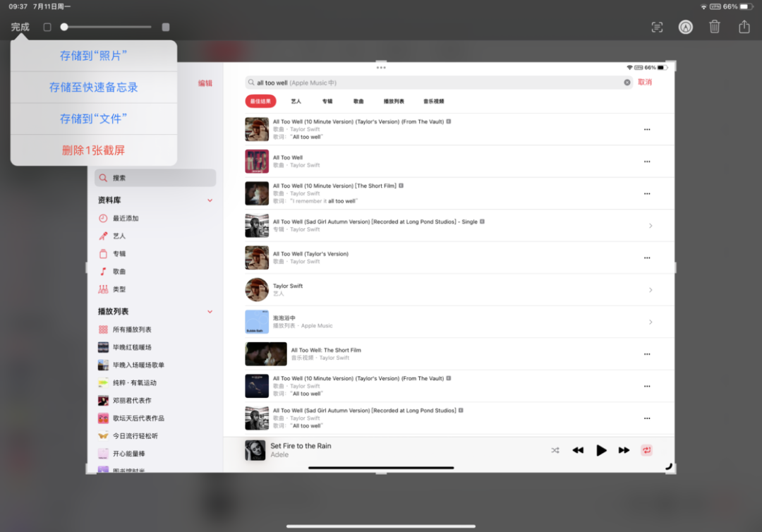Open the Sad Girl Autumn Version Single album chevron

(x=651, y=226)
